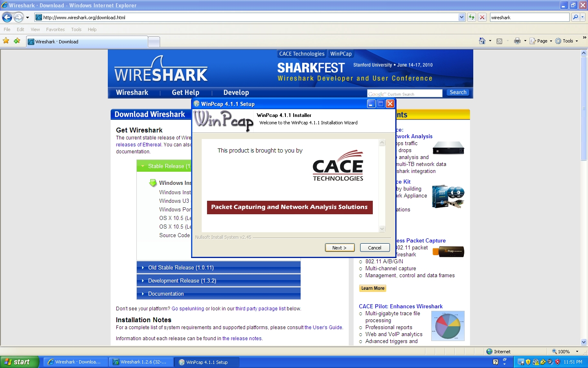Click the IE search box containing 'wireshark'
The image size is (588, 368).
tap(529, 17)
